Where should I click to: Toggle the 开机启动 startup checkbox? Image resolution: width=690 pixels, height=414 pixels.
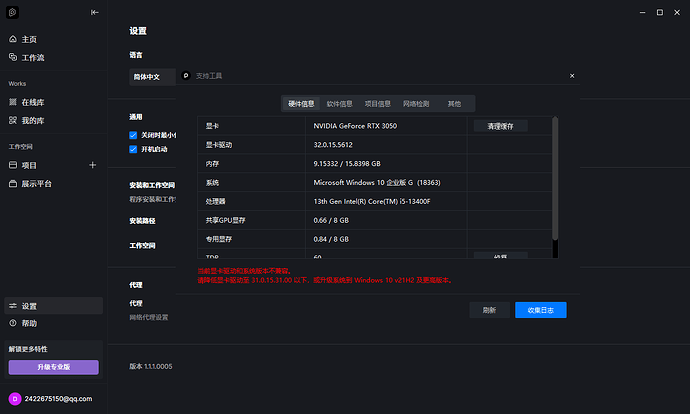(133, 149)
